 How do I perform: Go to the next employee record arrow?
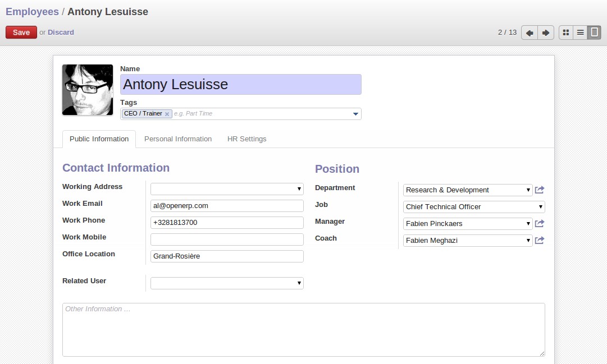coord(545,33)
